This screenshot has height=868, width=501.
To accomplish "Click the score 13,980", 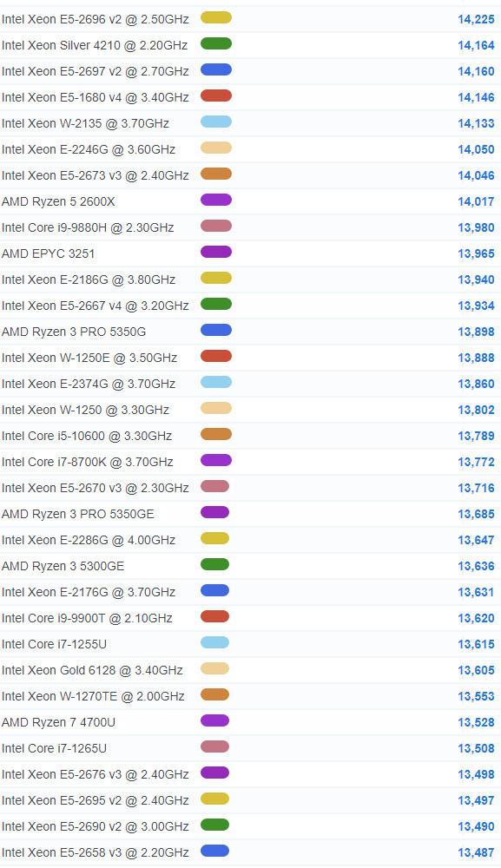I will [476, 227].
